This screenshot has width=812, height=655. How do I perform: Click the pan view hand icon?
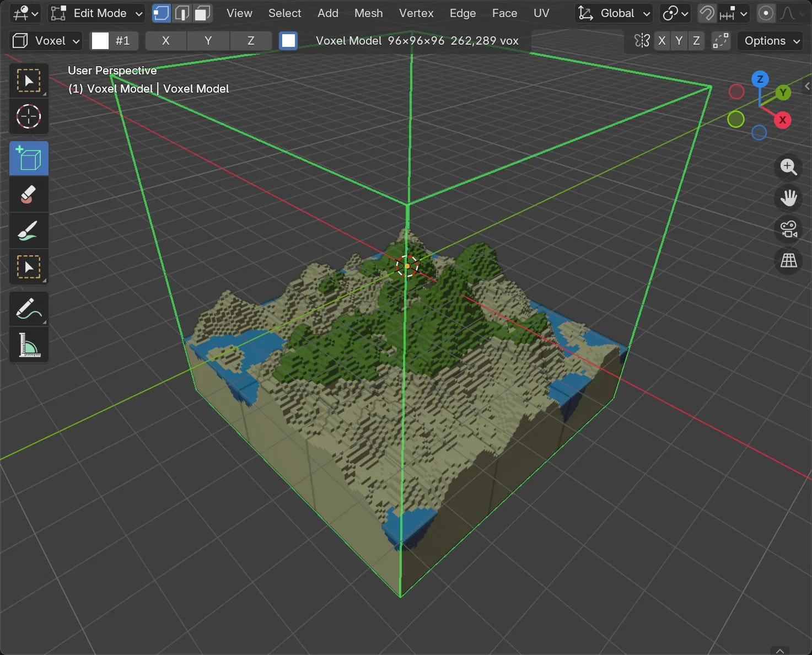tap(789, 198)
